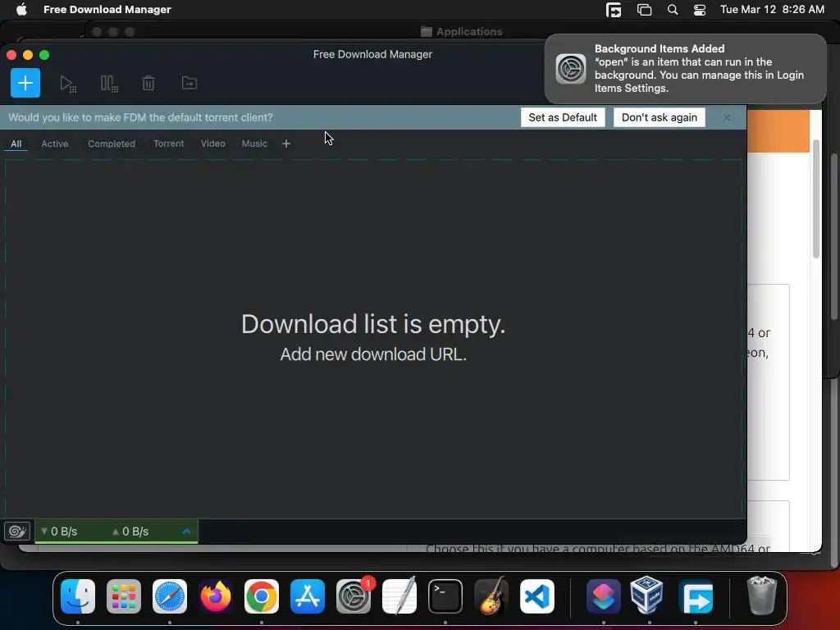Open Finder from the Dock
840x630 pixels.
click(78, 596)
